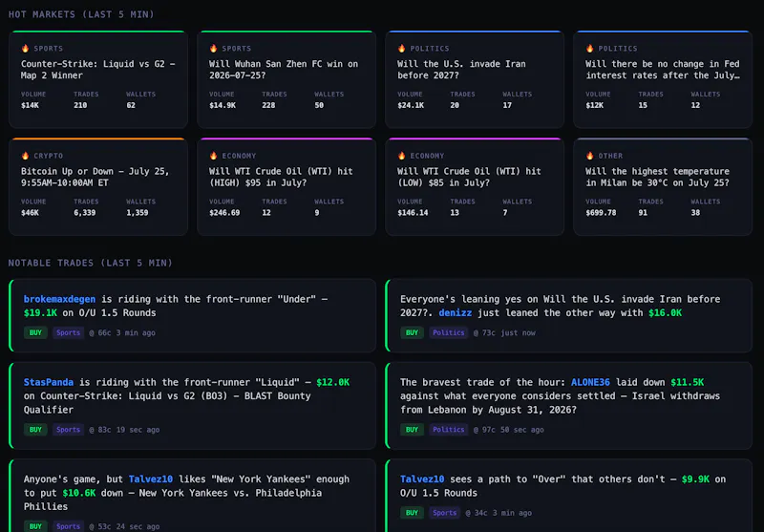The image size is (764, 532).
Task: Click "@ 97c 50 sec ago" timestamp text
Action: coord(509,430)
